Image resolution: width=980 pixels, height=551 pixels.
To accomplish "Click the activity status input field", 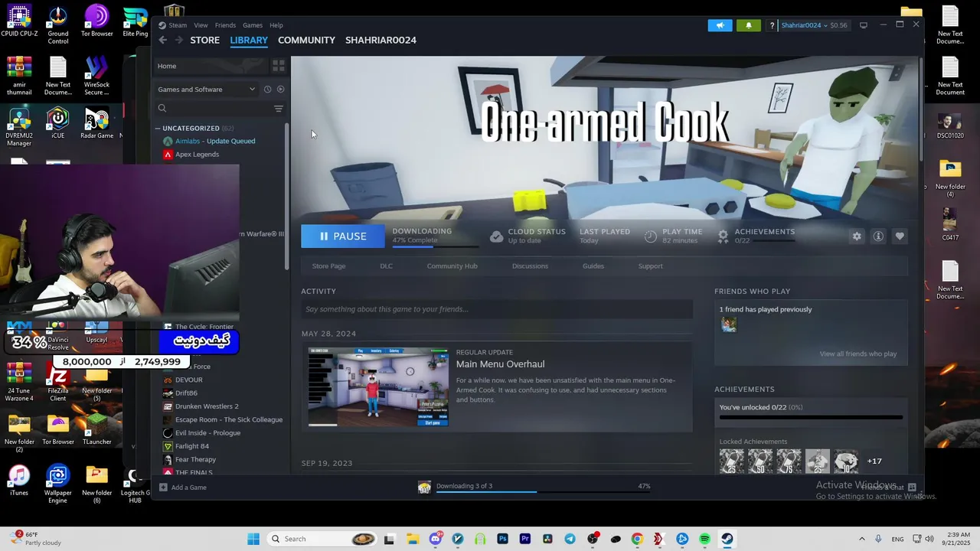I will [x=497, y=309].
